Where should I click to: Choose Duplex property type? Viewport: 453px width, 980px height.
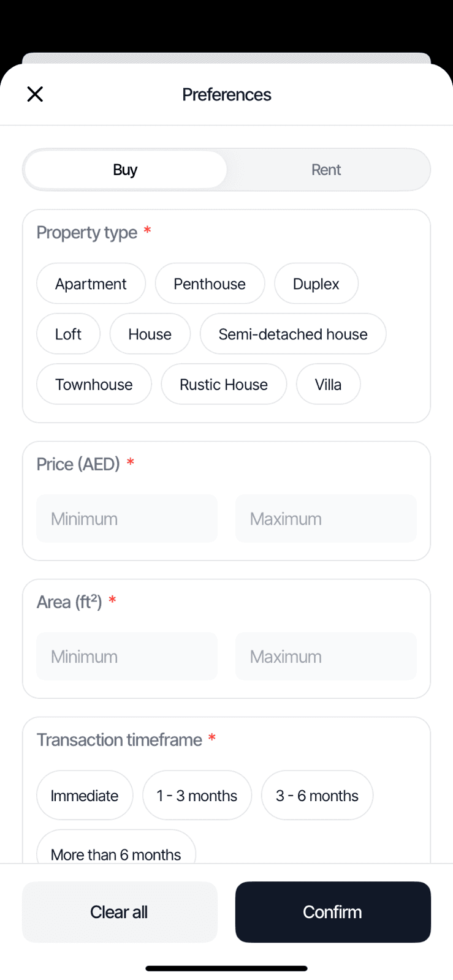pos(316,284)
